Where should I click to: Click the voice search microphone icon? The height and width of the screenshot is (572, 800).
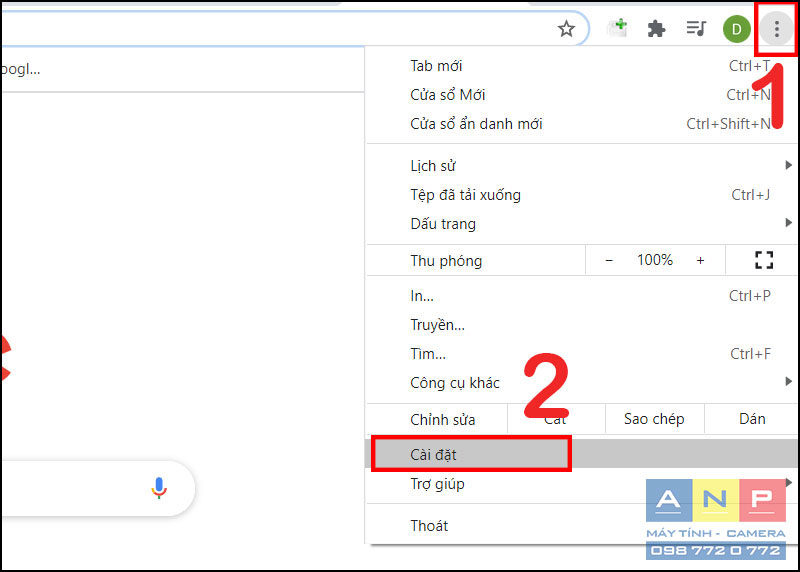[159, 488]
